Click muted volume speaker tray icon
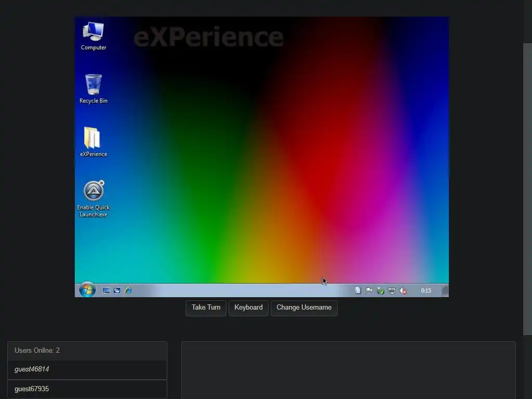Viewport: 532px width, 399px height. pyautogui.click(x=403, y=291)
